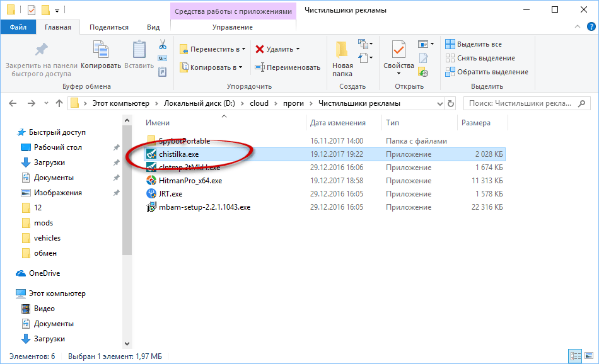The image size is (599, 364).
Task: Switch to the View ribbon tab
Action: point(153,27)
